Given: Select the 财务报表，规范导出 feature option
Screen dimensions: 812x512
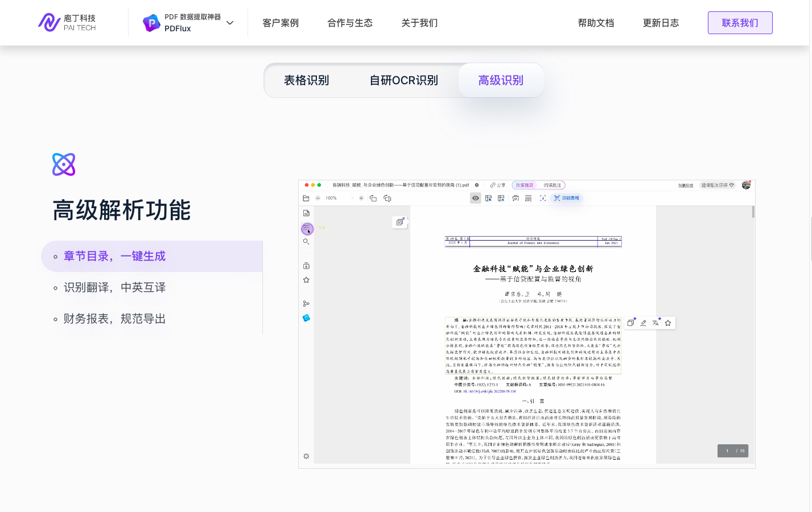Looking at the screenshot, I should click(x=114, y=319).
